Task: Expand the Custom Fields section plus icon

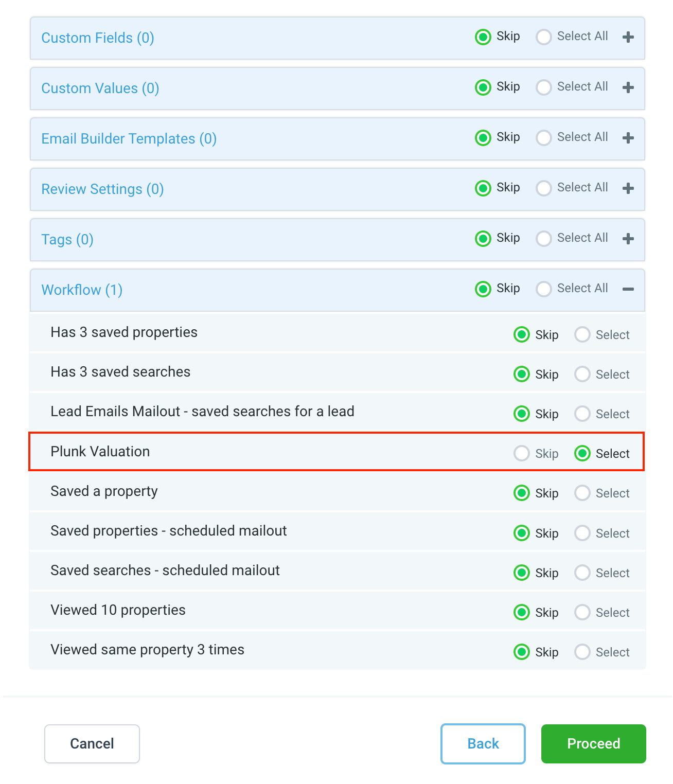Action: click(x=628, y=37)
